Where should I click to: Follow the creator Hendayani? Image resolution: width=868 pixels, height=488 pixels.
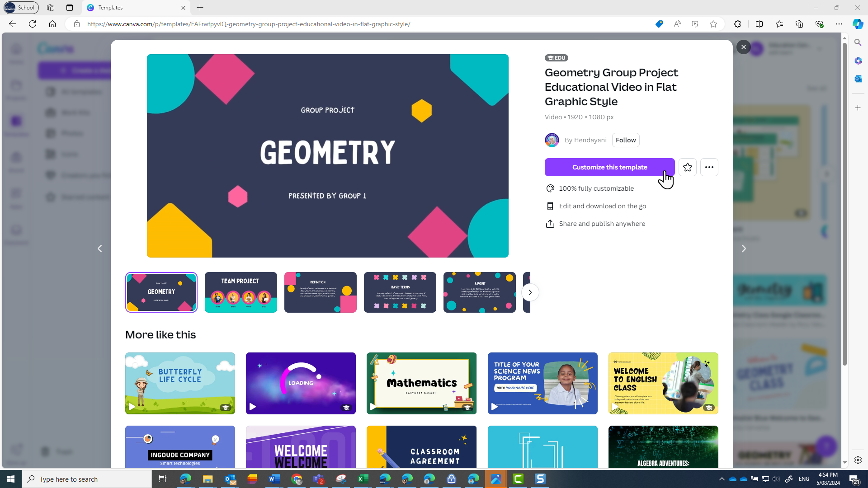click(626, 140)
